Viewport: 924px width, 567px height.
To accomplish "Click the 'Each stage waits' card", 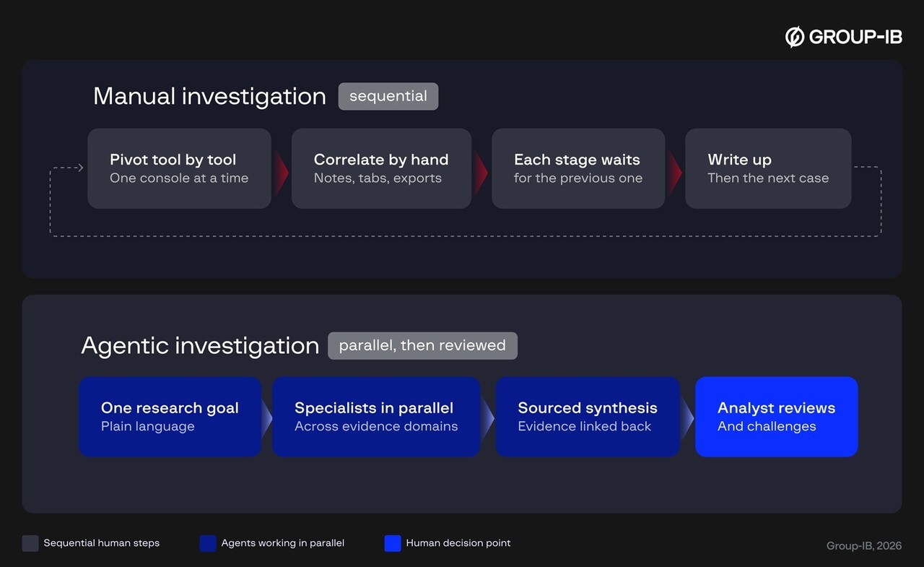I will pos(578,168).
